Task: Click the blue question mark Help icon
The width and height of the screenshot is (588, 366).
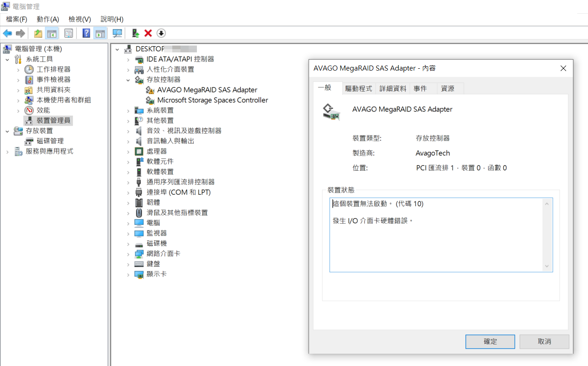Action: (86, 33)
